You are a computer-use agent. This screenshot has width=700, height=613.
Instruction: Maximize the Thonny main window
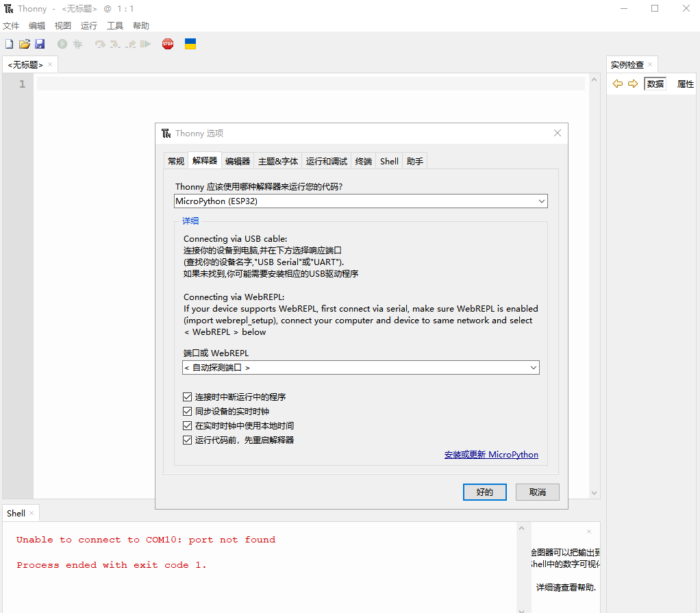(x=655, y=8)
